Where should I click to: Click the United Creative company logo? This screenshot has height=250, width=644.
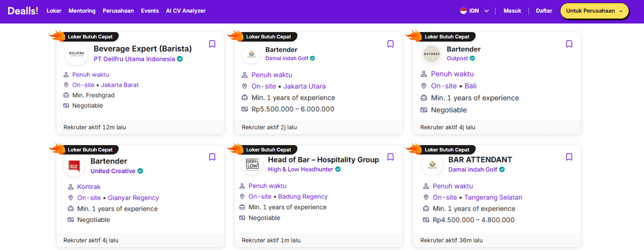[74, 166]
